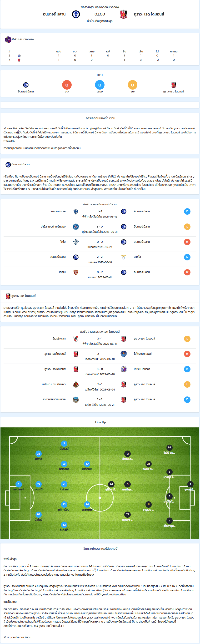
Task: Select the Lazio eagle logo
Action: tap(124, 257)
